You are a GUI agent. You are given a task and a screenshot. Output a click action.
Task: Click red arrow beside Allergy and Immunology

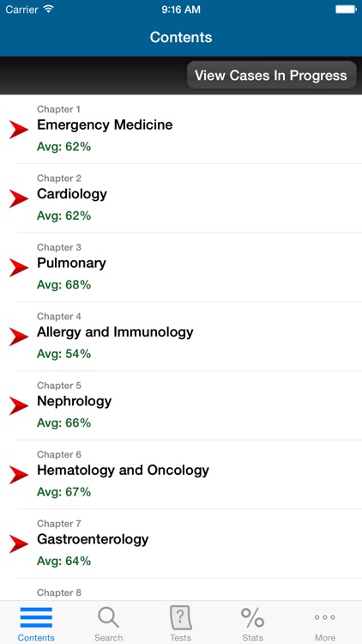point(19,337)
